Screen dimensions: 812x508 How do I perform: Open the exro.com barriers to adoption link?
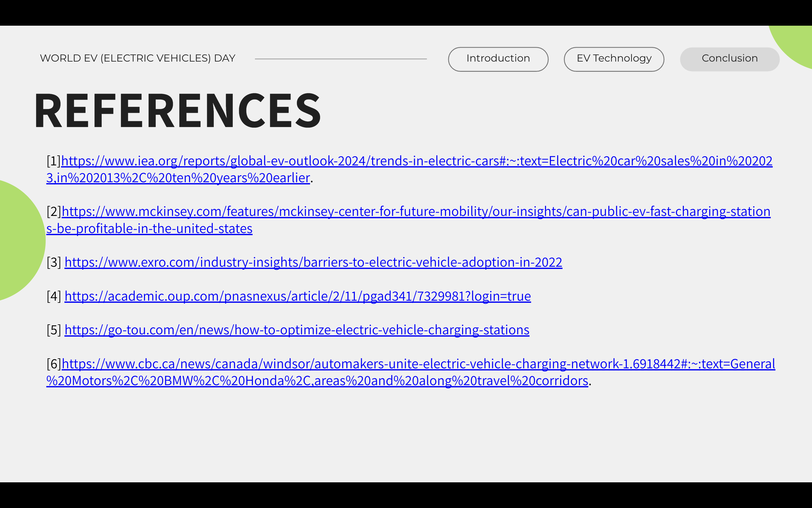[x=313, y=262]
